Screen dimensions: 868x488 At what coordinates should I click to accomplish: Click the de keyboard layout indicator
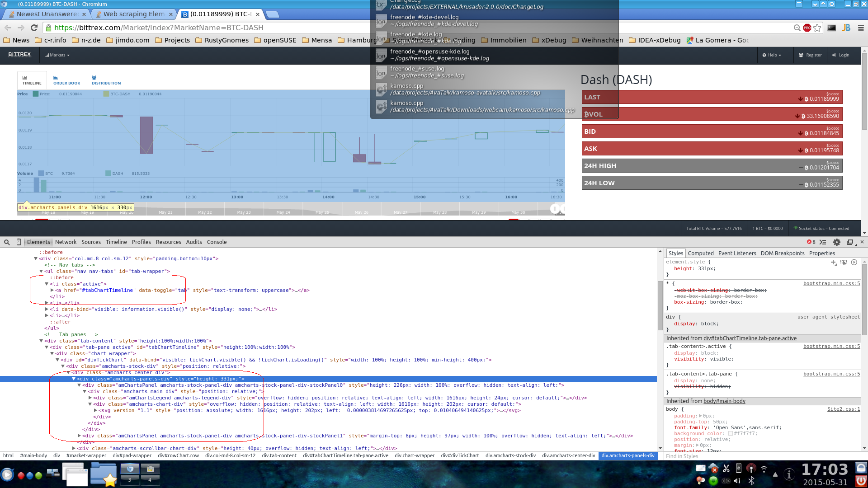tap(726, 481)
